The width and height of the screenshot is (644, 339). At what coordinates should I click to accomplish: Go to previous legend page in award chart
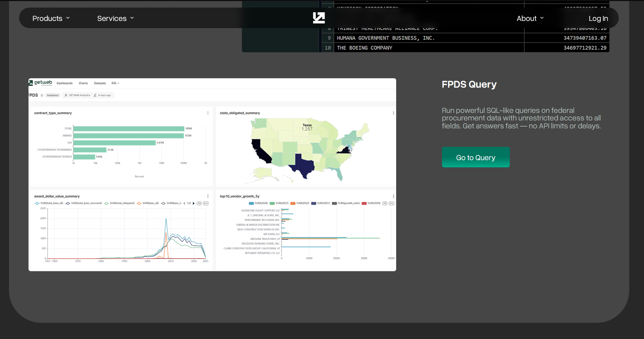pos(184,203)
